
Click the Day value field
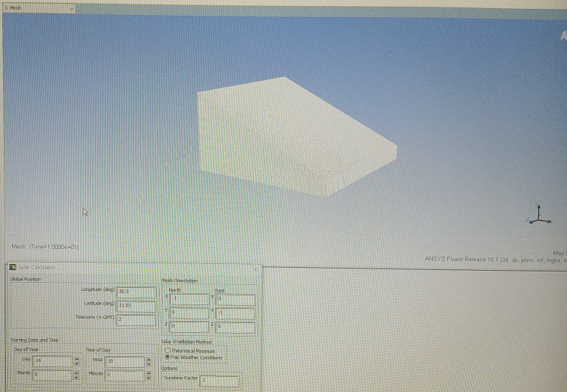pos(52,361)
